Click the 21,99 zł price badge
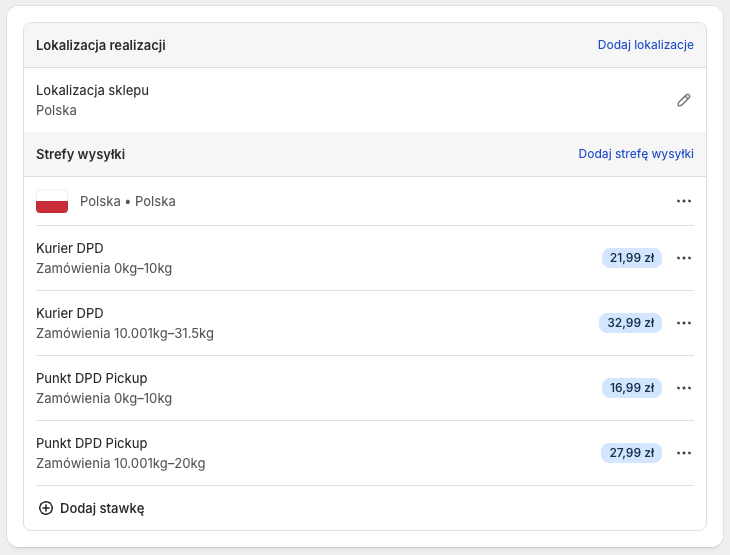The height and width of the screenshot is (555, 730). coord(631,258)
